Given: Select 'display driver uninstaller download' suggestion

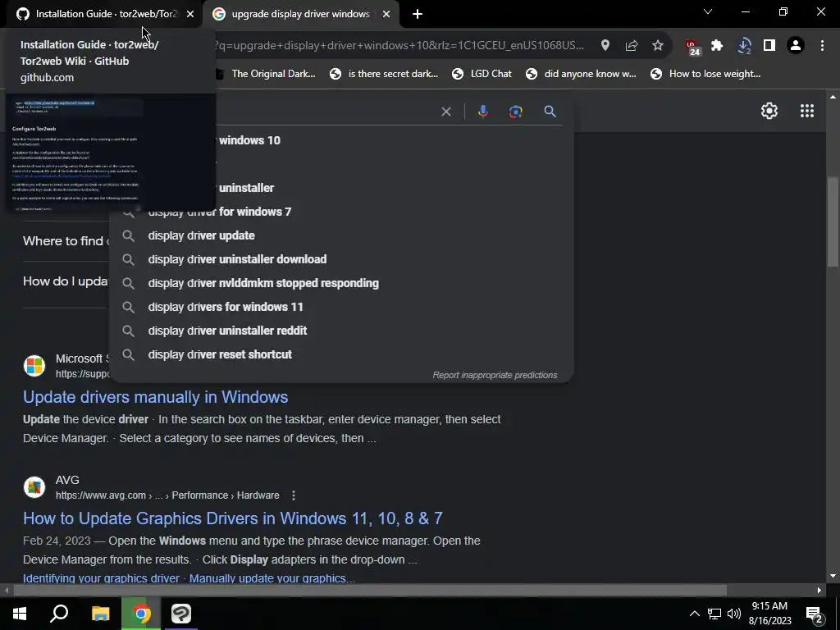Looking at the screenshot, I should [x=341, y=259].
